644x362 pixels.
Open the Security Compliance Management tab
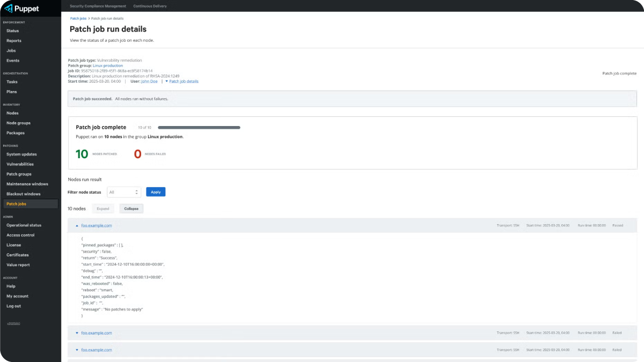point(98,6)
